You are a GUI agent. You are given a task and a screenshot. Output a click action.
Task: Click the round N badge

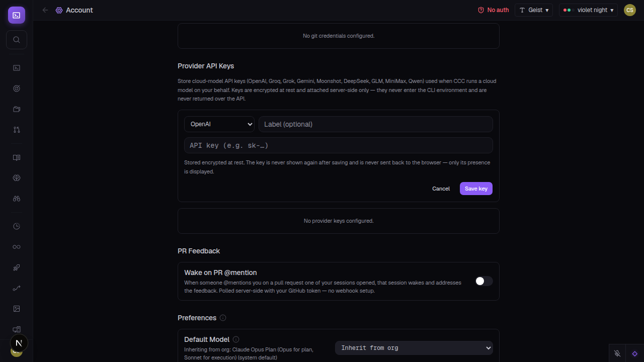click(x=19, y=343)
